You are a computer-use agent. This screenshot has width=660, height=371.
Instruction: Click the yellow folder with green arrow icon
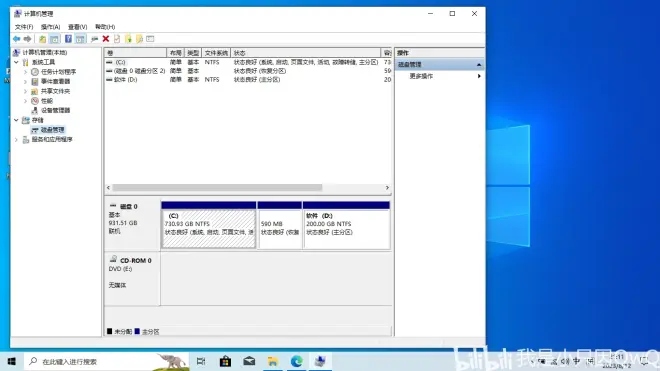[x=128, y=39]
